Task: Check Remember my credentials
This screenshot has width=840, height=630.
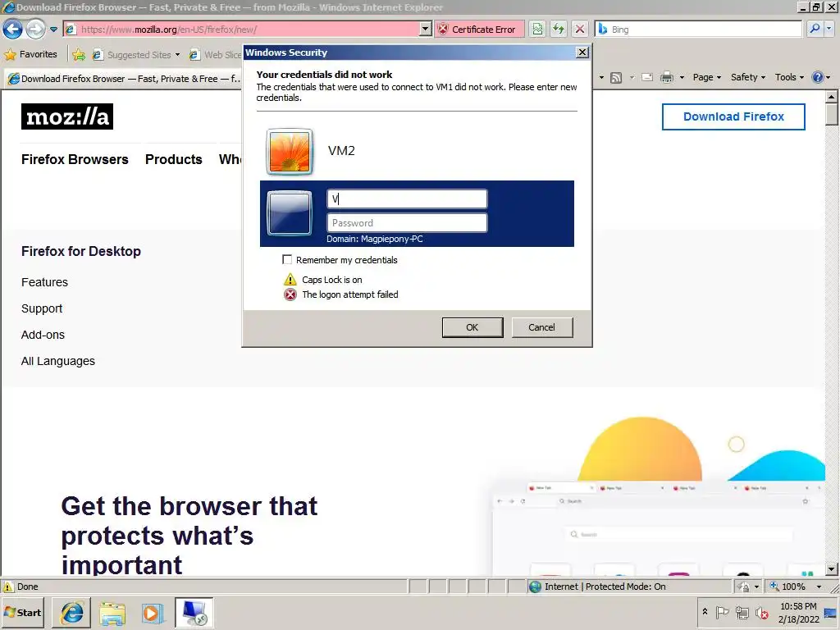Action: (287, 260)
